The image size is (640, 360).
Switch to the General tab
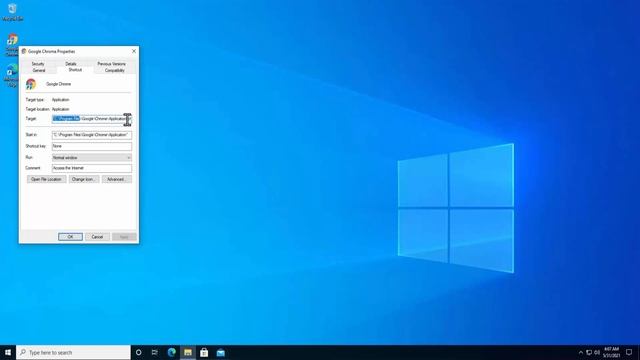(x=39, y=70)
